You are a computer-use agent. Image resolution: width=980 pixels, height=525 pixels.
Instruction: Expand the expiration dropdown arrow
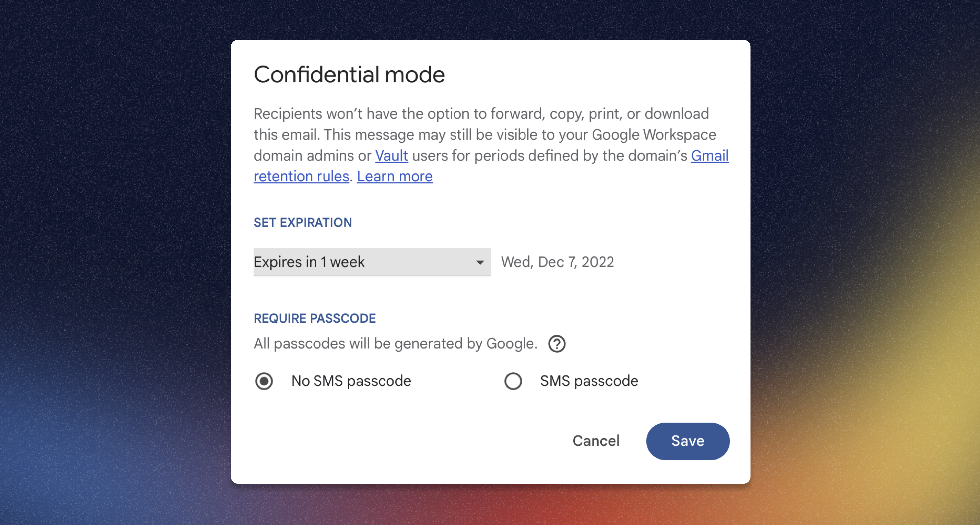tap(480, 262)
